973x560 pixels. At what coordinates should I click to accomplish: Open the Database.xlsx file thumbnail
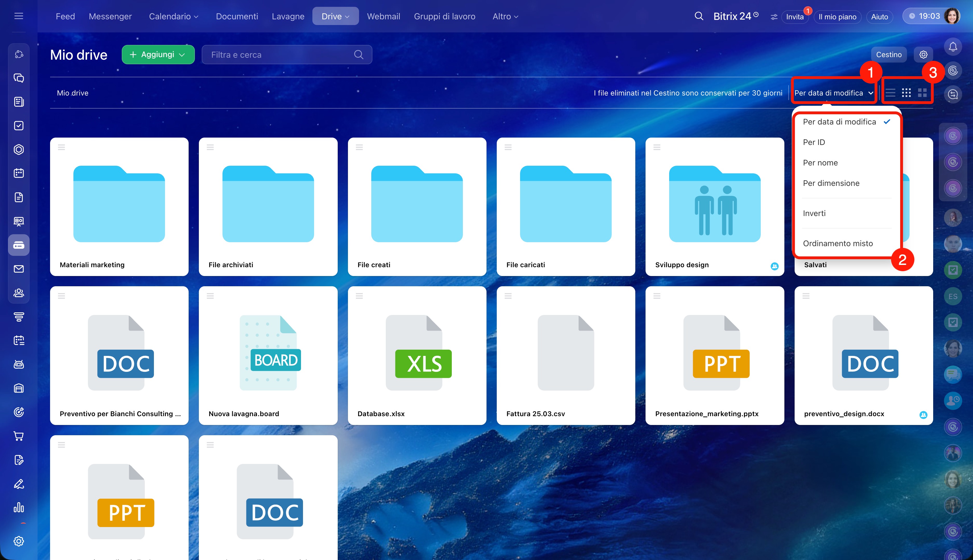pyautogui.click(x=417, y=355)
